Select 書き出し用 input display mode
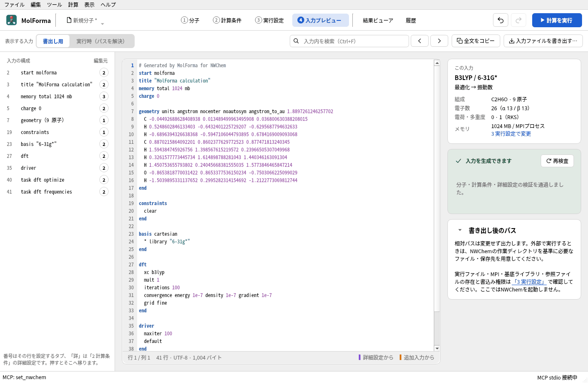This screenshot has height=383, width=588. 53,41
